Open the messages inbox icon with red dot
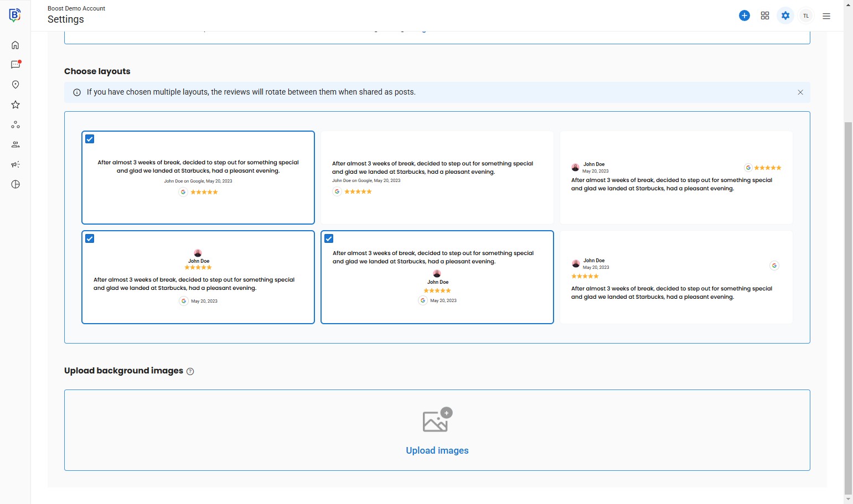Image resolution: width=853 pixels, height=504 pixels. pyautogui.click(x=15, y=65)
